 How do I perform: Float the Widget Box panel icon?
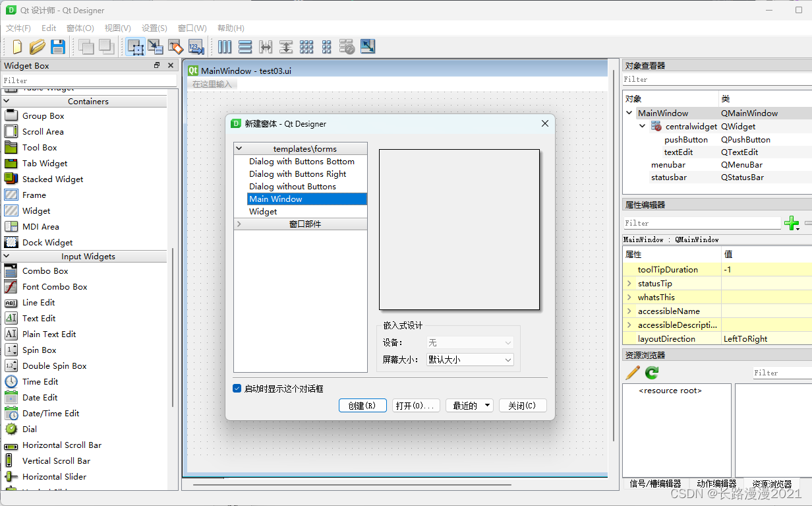click(157, 65)
